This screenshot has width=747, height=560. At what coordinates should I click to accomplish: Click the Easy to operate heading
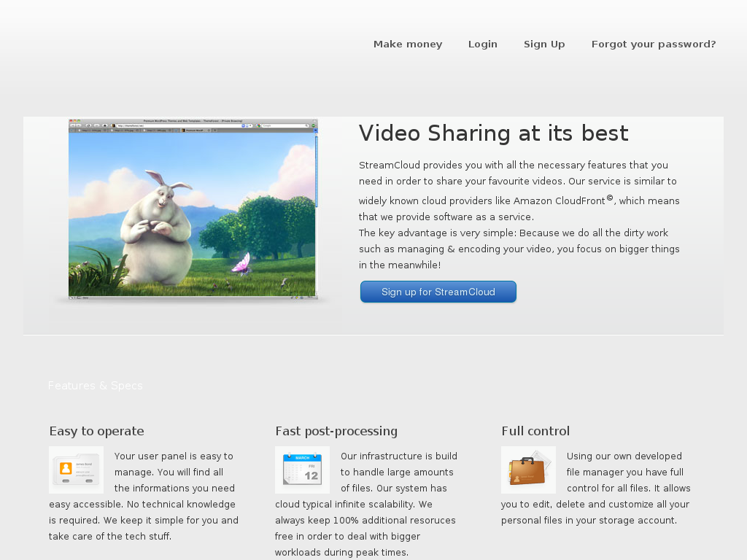click(97, 431)
